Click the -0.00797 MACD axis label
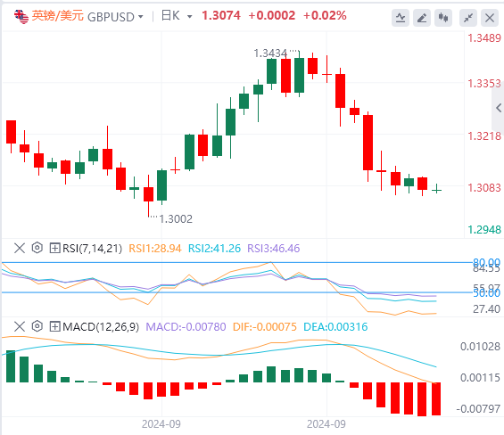The height and width of the screenshot is (435, 504). point(478,408)
